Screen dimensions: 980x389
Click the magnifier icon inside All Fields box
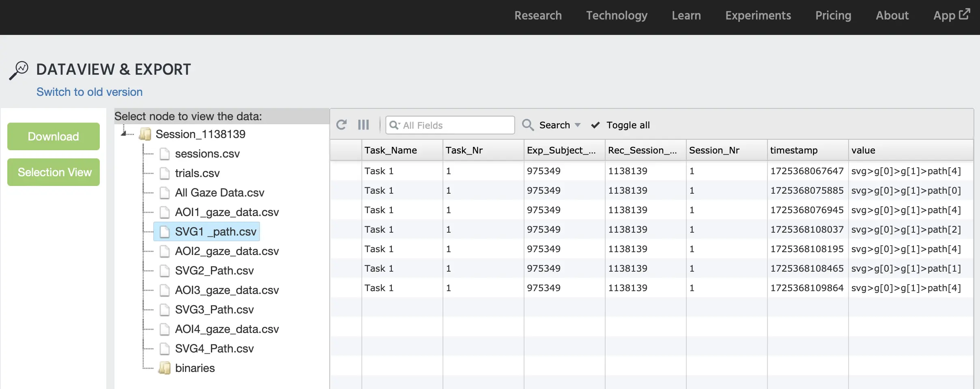point(394,125)
